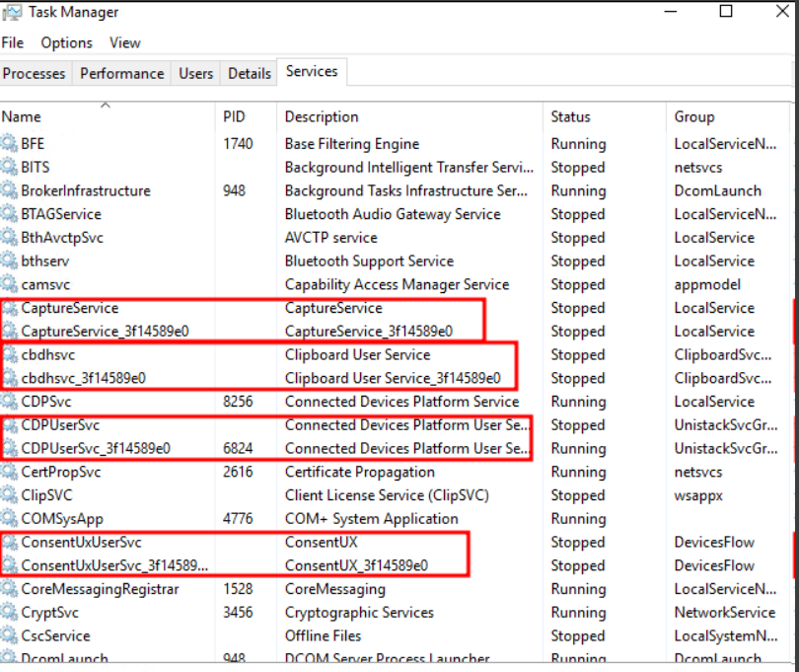799x672 pixels.
Task: Select the BrokerInfrastructure service gear icon
Action: (x=9, y=190)
